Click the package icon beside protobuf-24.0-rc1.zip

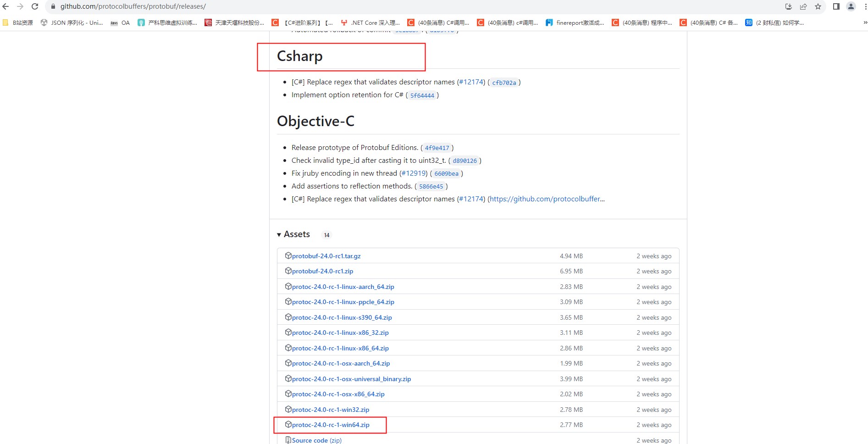[288, 271]
